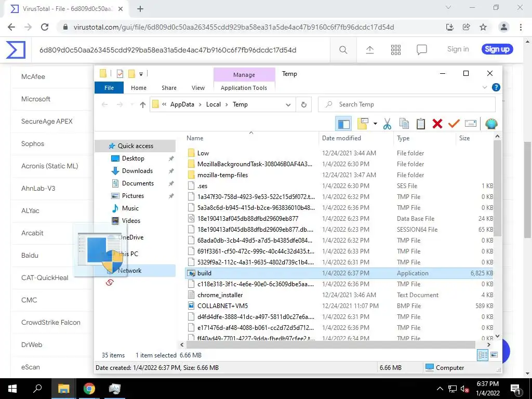Click the Copy icon in Explorer toolbar
Screen dimensions: 532x399
404,124
